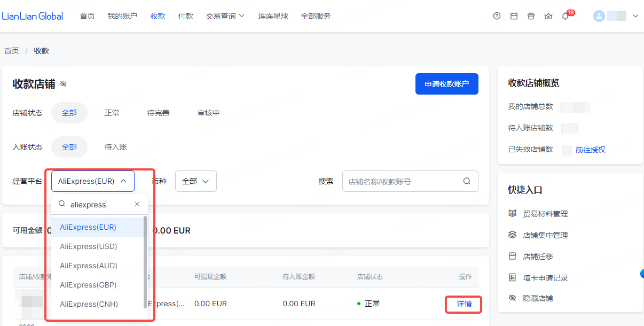The image size is (644, 326).
Task: Open 增卡申请记录 shortcut
Action: coord(545,278)
